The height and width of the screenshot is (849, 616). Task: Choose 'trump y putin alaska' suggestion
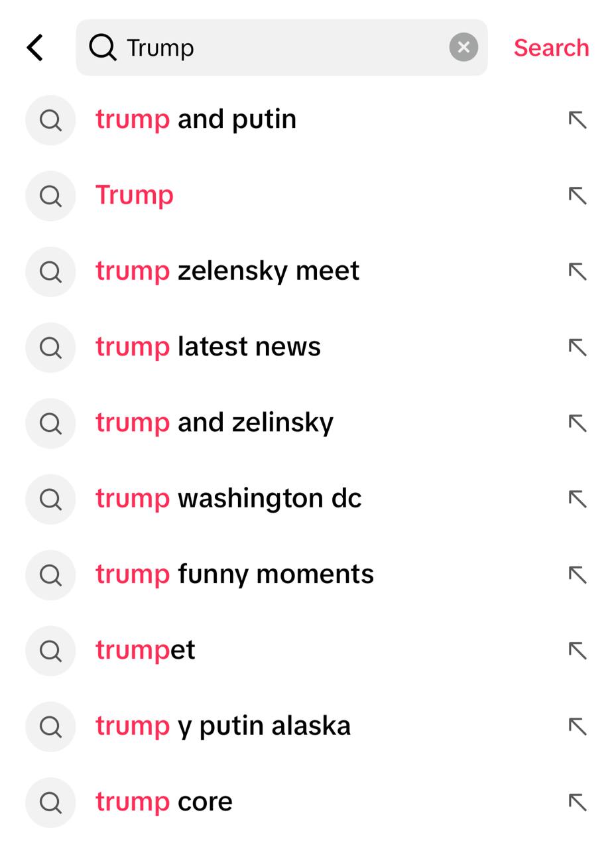pyautogui.click(x=223, y=726)
